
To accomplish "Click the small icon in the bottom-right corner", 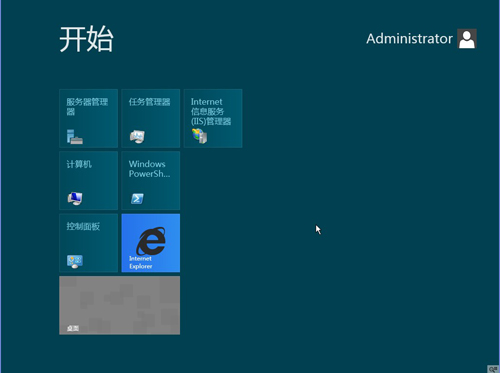I will point(493,369).
